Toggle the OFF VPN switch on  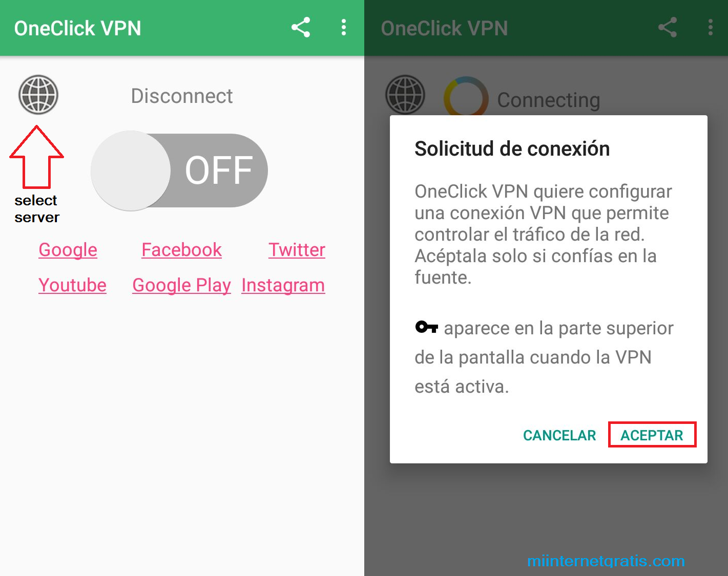coord(179,170)
